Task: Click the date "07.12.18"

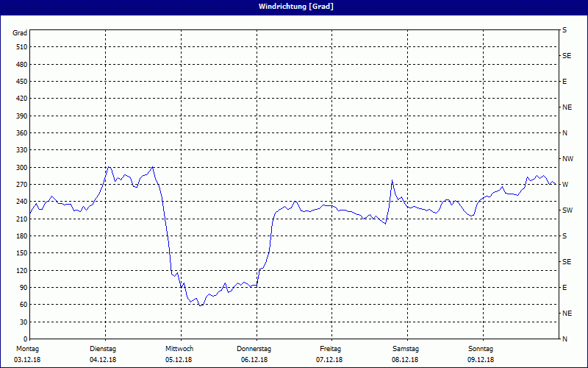Action: [x=329, y=360]
